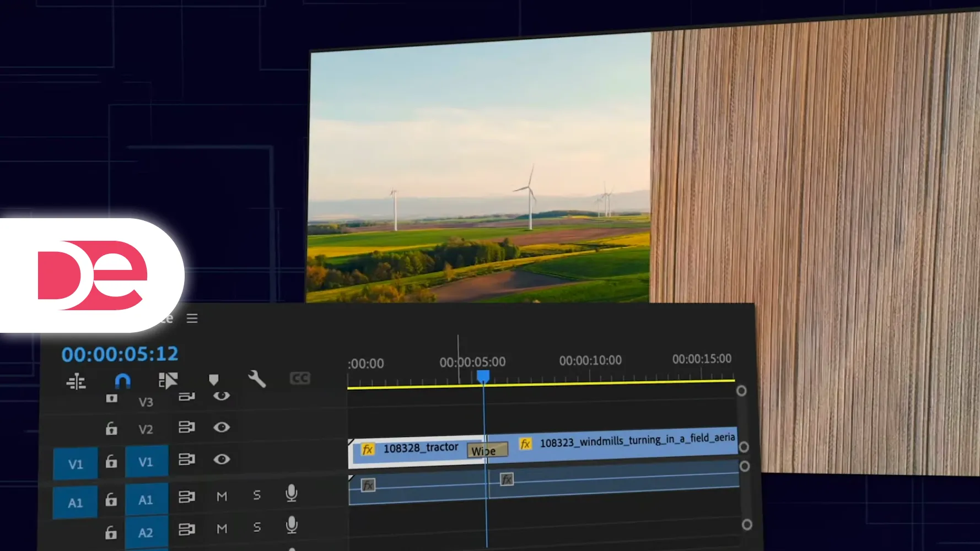Solo audio track A2

pyautogui.click(x=257, y=527)
